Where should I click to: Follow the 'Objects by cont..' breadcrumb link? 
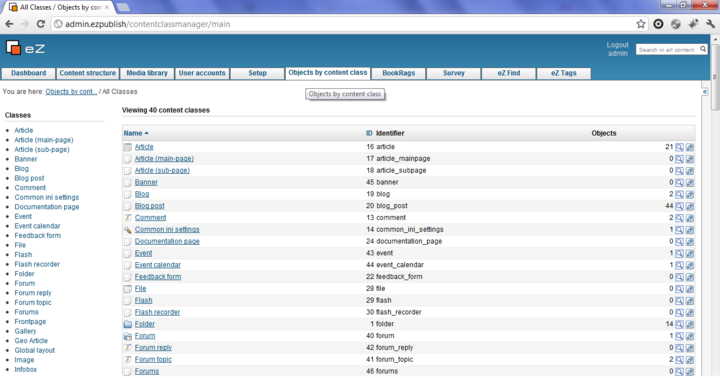(71, 91)
